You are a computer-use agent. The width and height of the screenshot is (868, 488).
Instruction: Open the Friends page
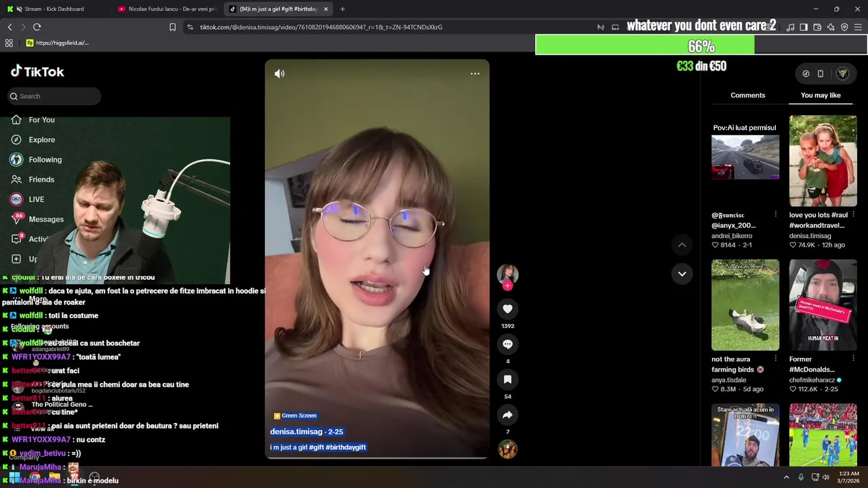(x=32, y=180)
